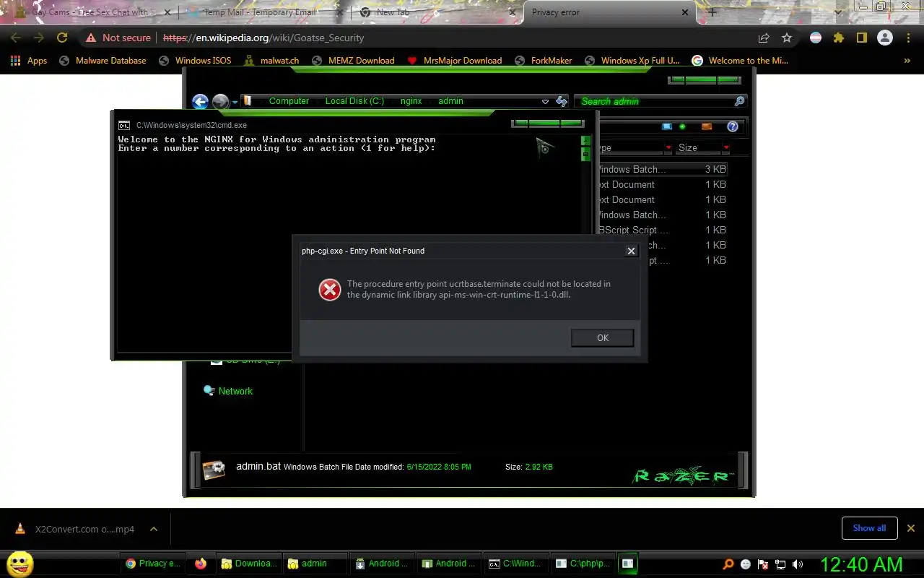
Task: Share this page icon in address bar
Action: pos(764,38)
